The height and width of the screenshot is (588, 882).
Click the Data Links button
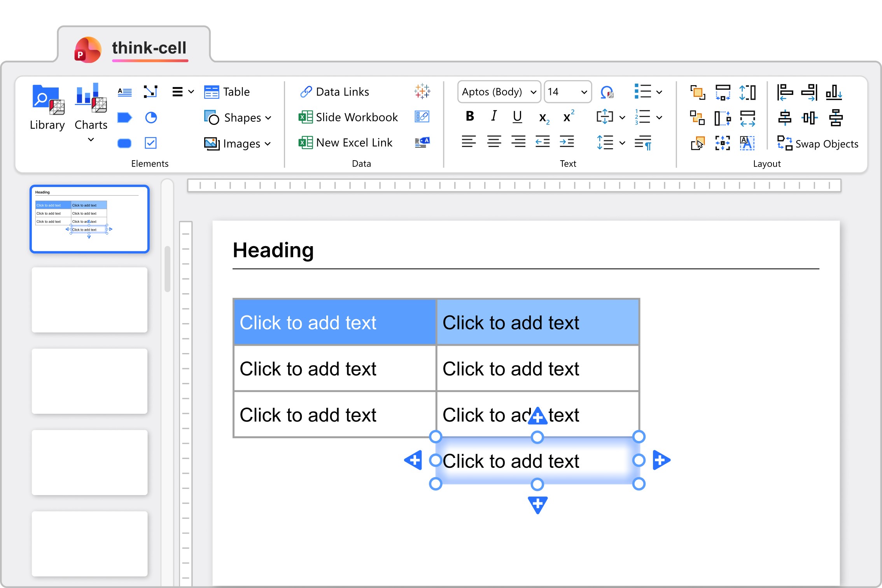coord(334,92)
